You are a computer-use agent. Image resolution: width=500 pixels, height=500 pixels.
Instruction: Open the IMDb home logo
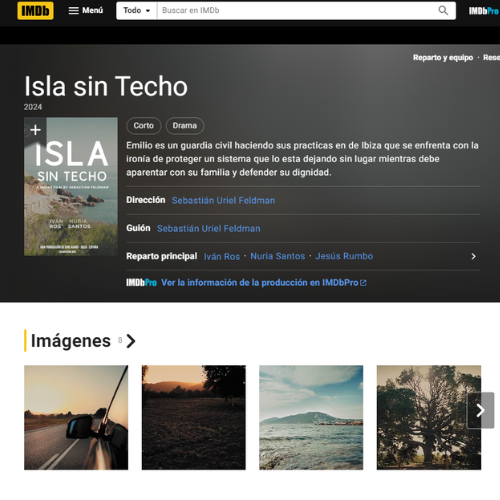pos(35,11)
